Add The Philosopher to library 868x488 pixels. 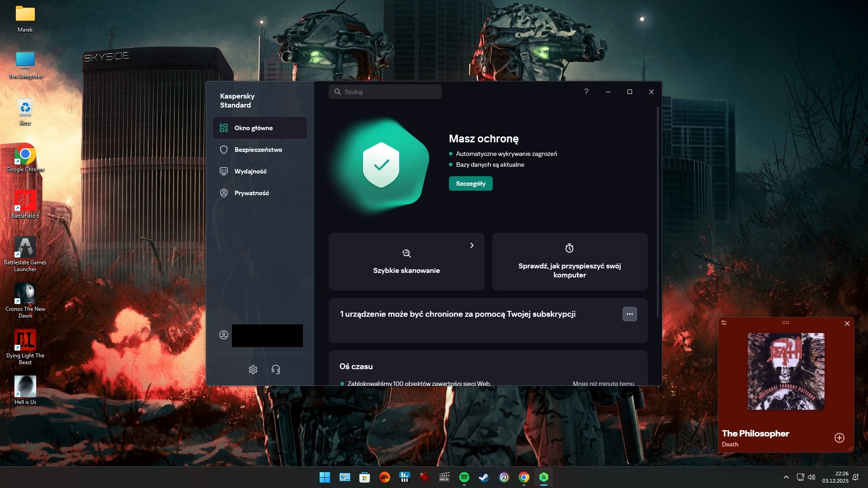coord(840,438)
